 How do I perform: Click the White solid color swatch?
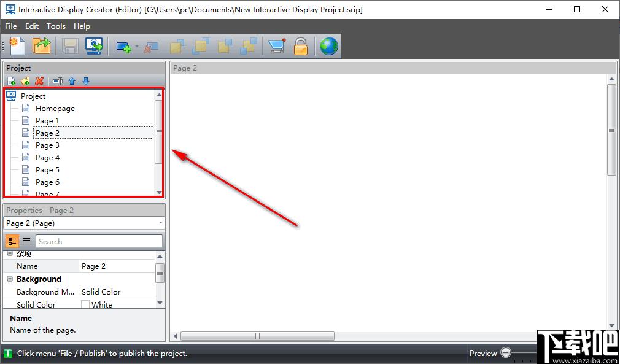click(x=85, y=304)
